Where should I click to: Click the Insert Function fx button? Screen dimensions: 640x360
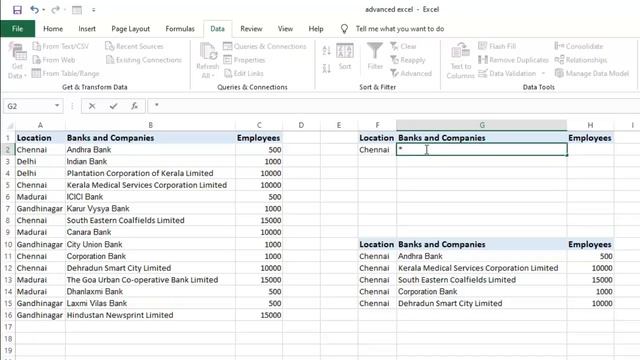click(134, 106)
